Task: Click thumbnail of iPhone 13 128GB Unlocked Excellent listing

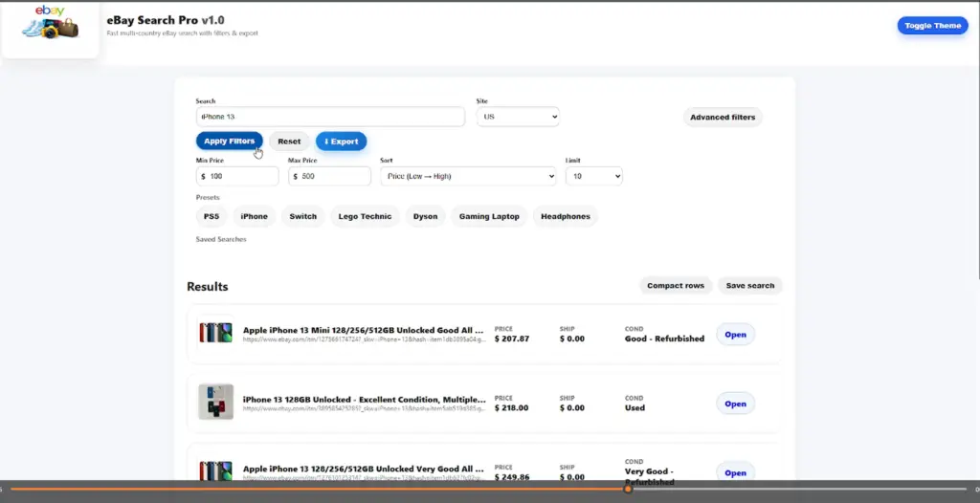Action: 215,402
